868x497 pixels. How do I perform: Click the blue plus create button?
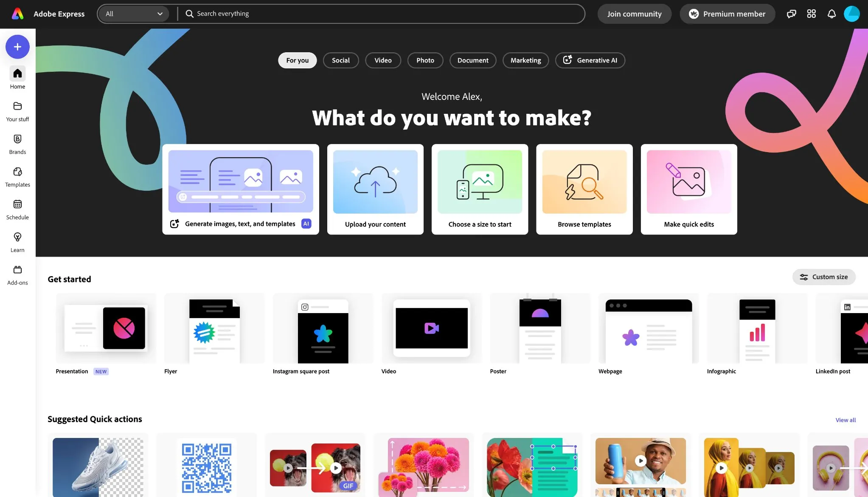pyautogui.click(x=17, y=47)
